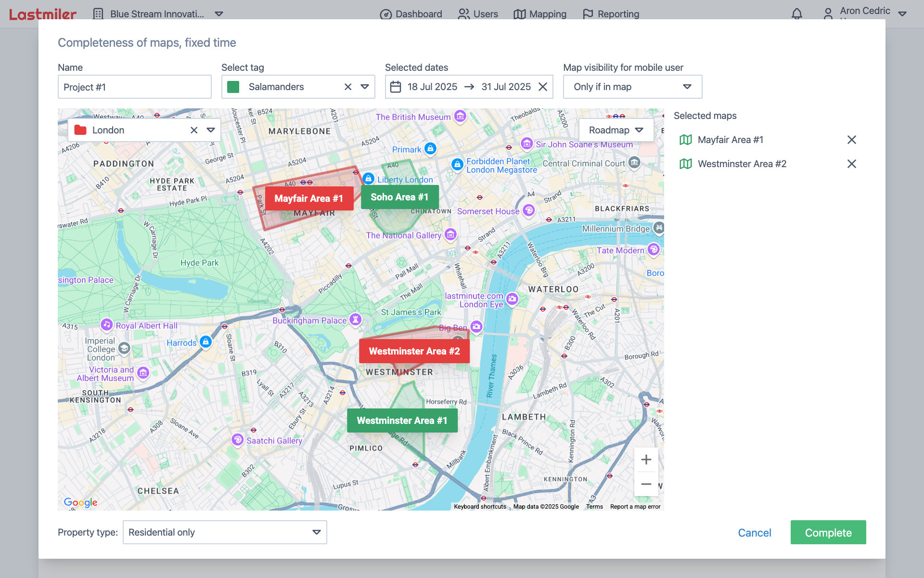
Task: Select the Westminster Area #1 map label
Action: coord(402,420)
